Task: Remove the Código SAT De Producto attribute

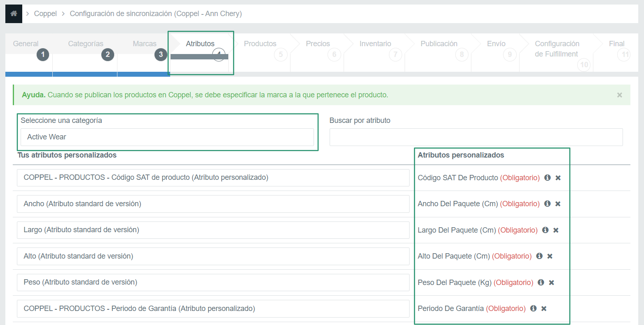Action: [x=558, y=178]
